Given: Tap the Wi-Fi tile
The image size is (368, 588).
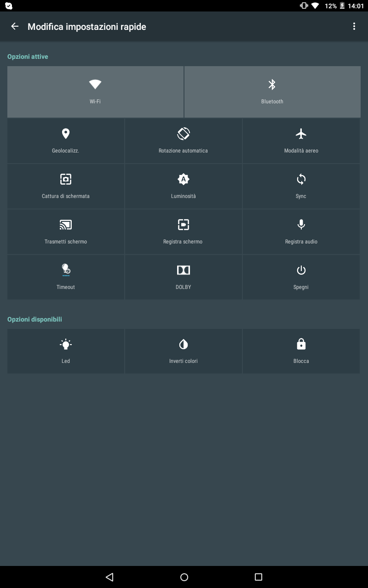Looking at the screenshot, I should coord(95,92).
